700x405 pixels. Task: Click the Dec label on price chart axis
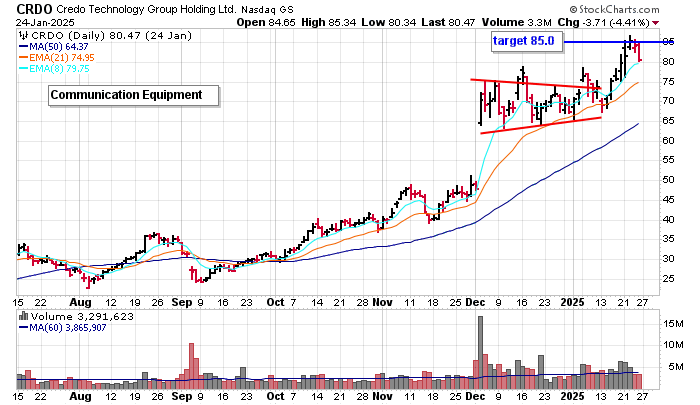click(475, 302)
